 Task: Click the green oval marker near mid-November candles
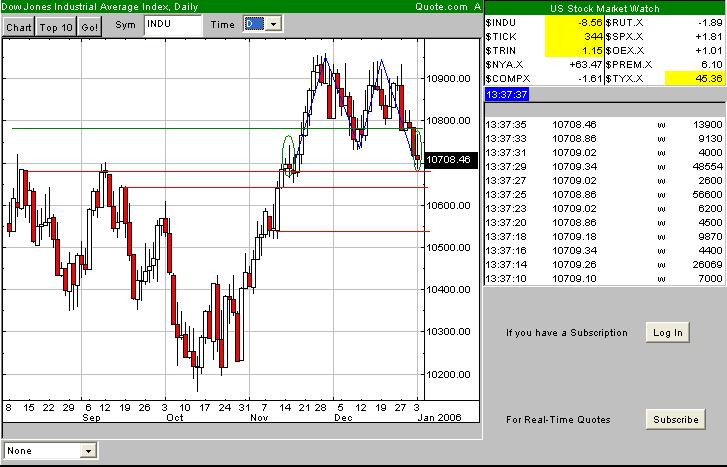pos(288,156)
